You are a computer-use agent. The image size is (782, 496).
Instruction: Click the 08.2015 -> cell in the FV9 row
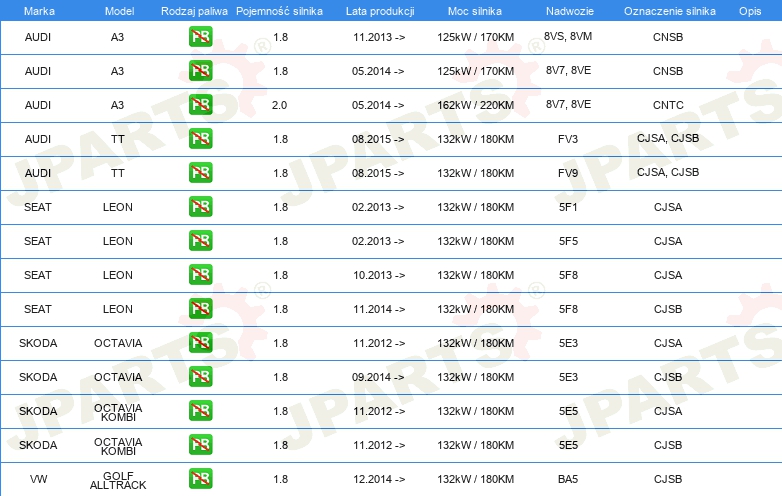point(378,173)
